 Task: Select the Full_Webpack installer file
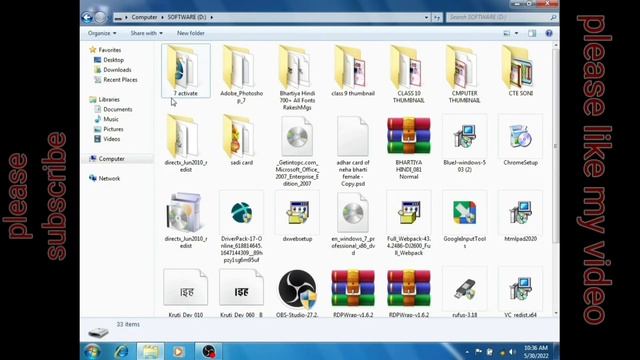tap(409, 223)
